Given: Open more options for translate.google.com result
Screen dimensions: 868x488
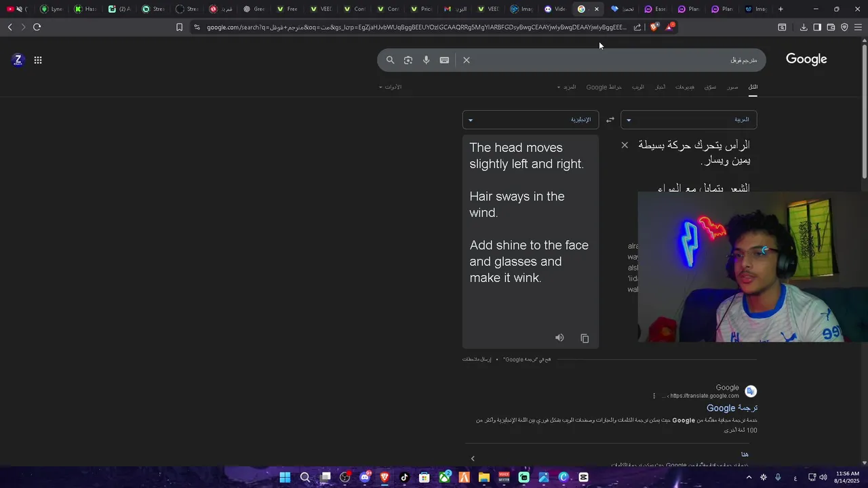Looking at the screenshot, I should (654, 396).
